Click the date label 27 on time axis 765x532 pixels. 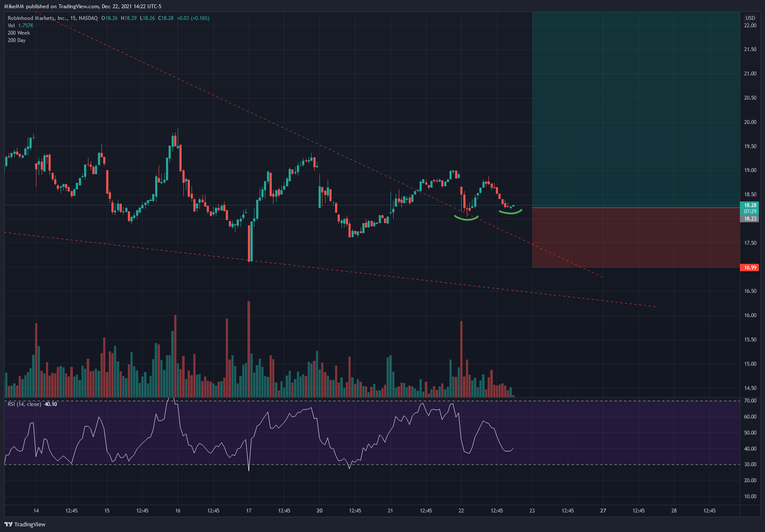pyautogui.click(x=603, y=511)
